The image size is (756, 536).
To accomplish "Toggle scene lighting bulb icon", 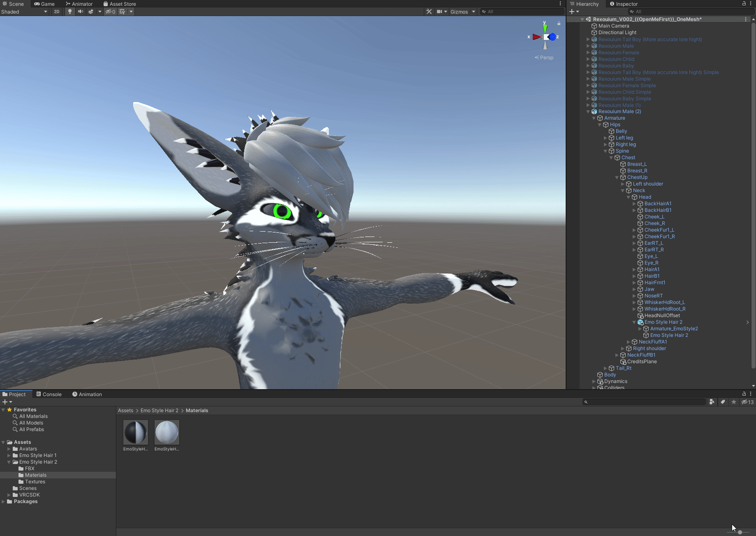I will tap(70, 12).
